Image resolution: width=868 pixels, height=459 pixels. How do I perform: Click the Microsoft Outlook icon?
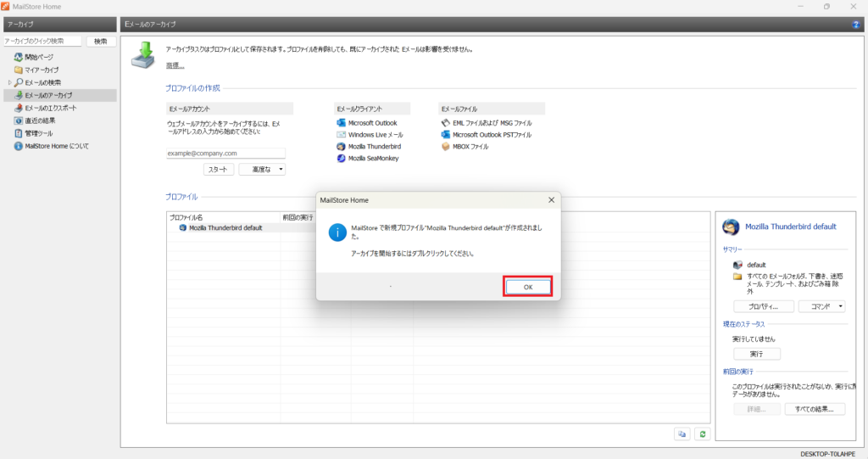[341, 122]
